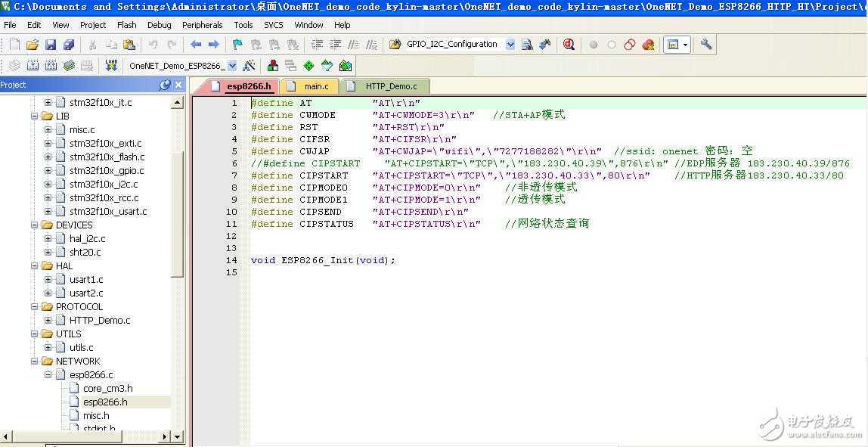Click the CWJAP define code line
The width and height of the screenshot is (868, 447).
coord(501,151)
